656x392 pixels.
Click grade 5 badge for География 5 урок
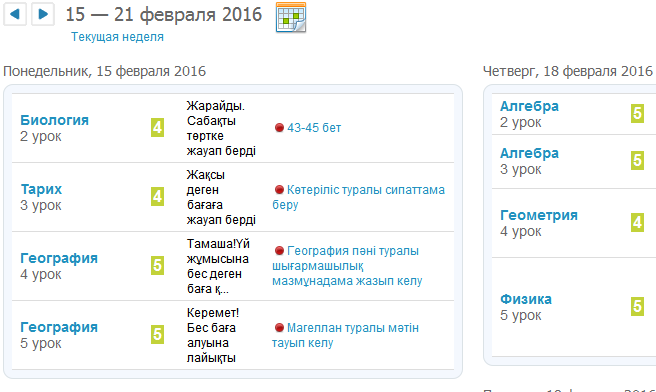[157, 335]
